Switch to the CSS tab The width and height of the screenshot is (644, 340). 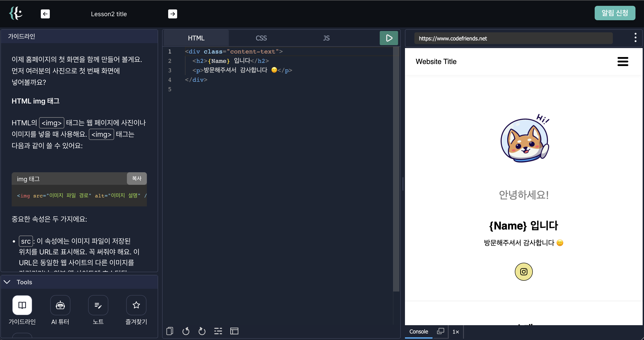[x=261, y=38]
